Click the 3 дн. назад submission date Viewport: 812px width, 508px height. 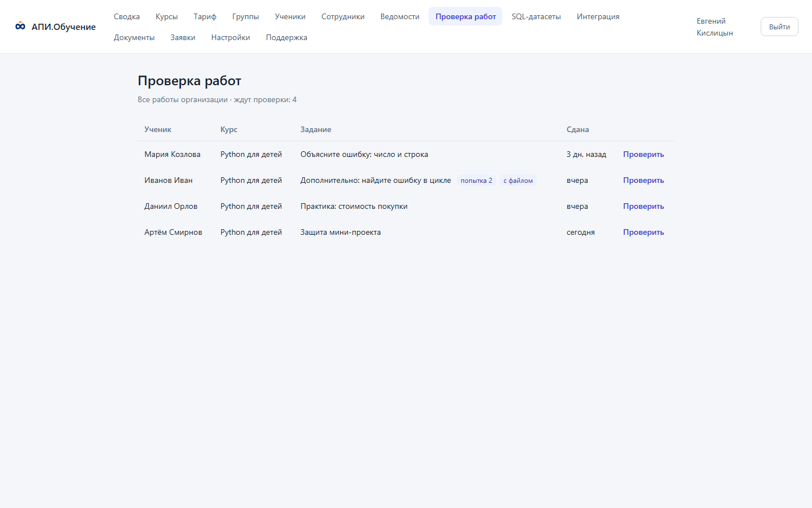[586, 154]
